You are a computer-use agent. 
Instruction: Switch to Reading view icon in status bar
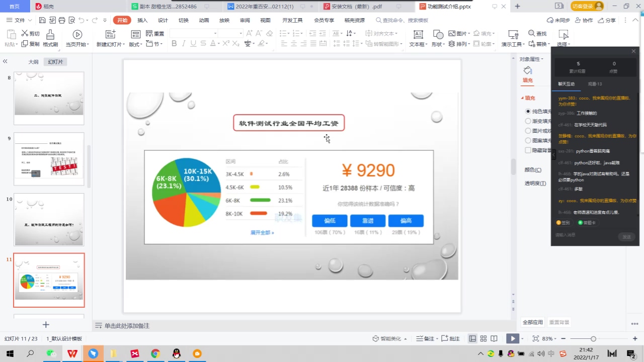494,338
